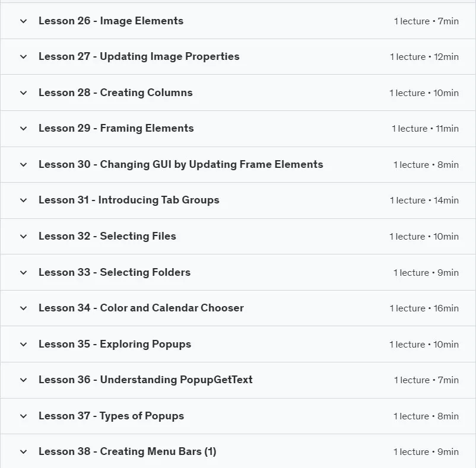The height and width of the screenshot is (468, 476).
Task: Click the Lesson 31 14min duration text
Action: (424, 200)
